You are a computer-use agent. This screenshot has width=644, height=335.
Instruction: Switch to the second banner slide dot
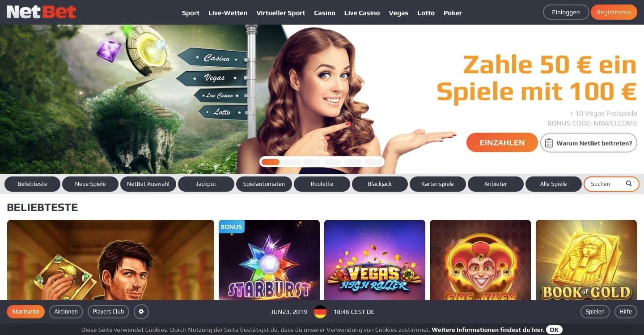[291, 162]
